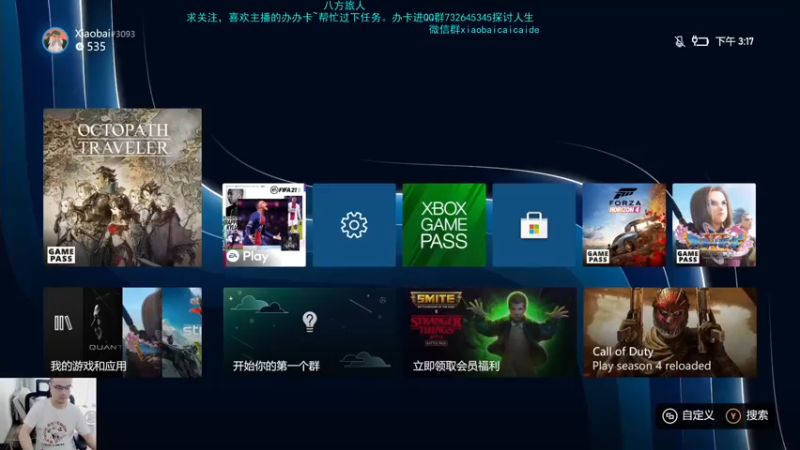Open the Settings gear tile
Screen dimensions: 800x450
(354, 225)
